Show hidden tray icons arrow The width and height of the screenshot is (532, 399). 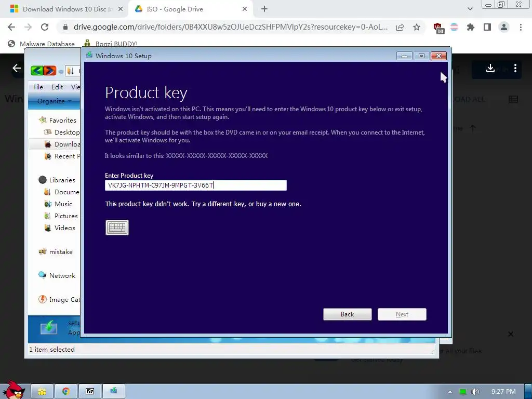[450, 392]
